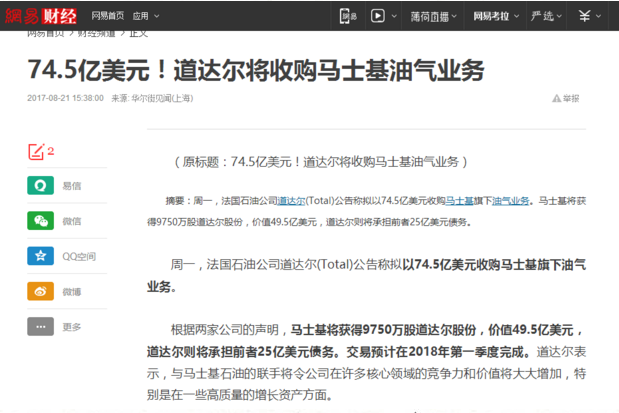Follow the 道达尔 hyperlink in summary
The width and height of the screenshot is (619, 413).
(x=291, y=201)
